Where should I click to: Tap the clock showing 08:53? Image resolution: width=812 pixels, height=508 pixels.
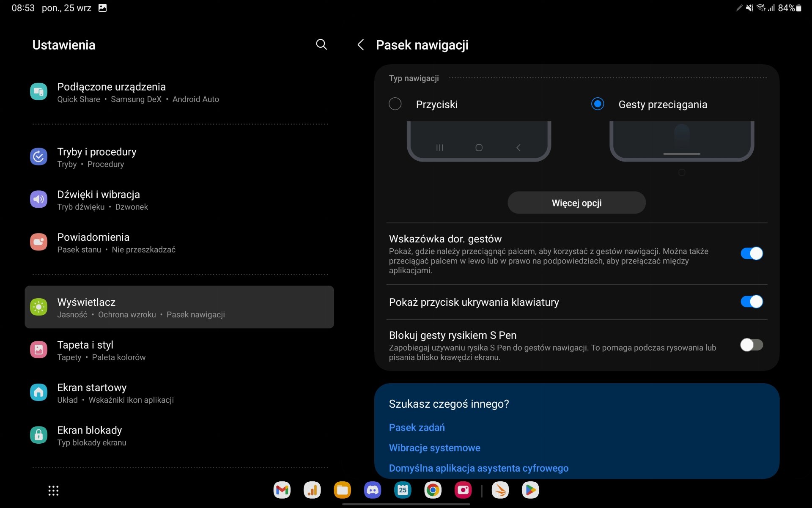coord(23,8)
